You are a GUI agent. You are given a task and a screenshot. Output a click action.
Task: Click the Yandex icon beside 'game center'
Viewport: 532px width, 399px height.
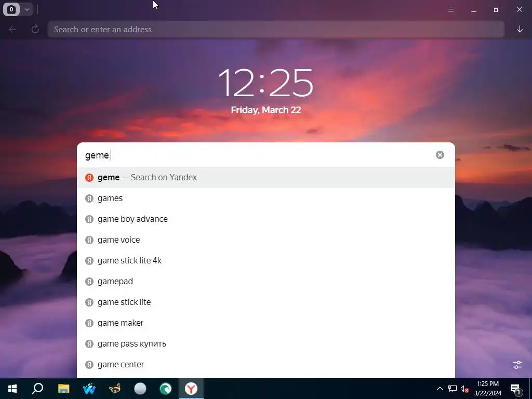tap(89, 364)
